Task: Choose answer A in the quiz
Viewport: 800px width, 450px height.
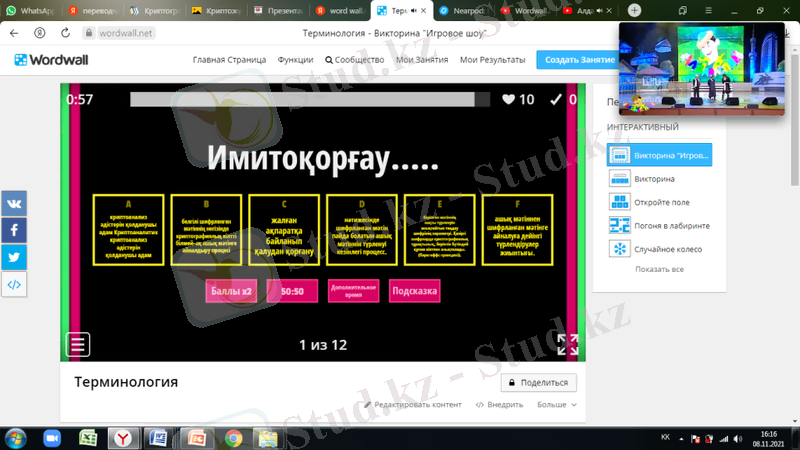Action: point(128,230)
